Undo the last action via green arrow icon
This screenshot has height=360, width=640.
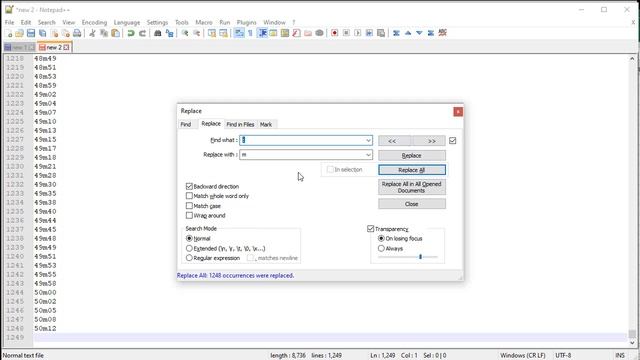pyautogui.click(x=131, y=33)
